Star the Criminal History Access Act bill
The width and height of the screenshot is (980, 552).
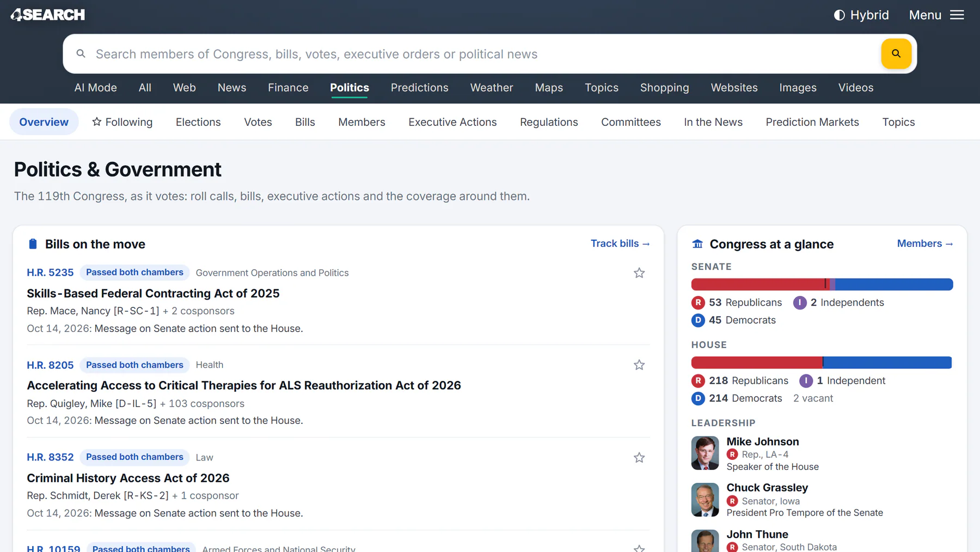[x=639, y=457]
